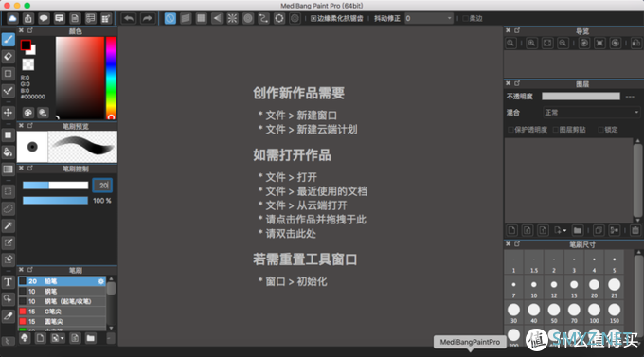
Task: Click color saturation/brightness picker square
Action: coord(80,78)
